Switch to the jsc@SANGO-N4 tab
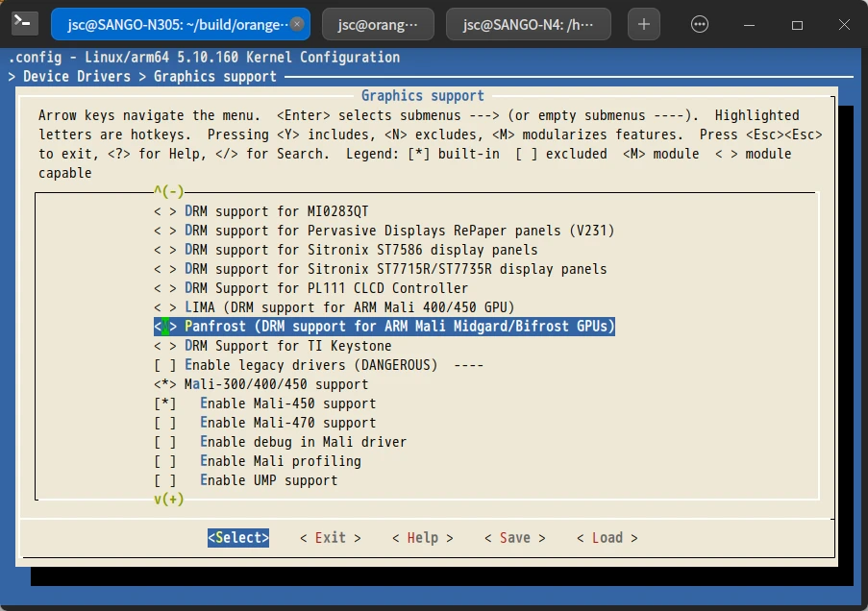 coord(528,24)
